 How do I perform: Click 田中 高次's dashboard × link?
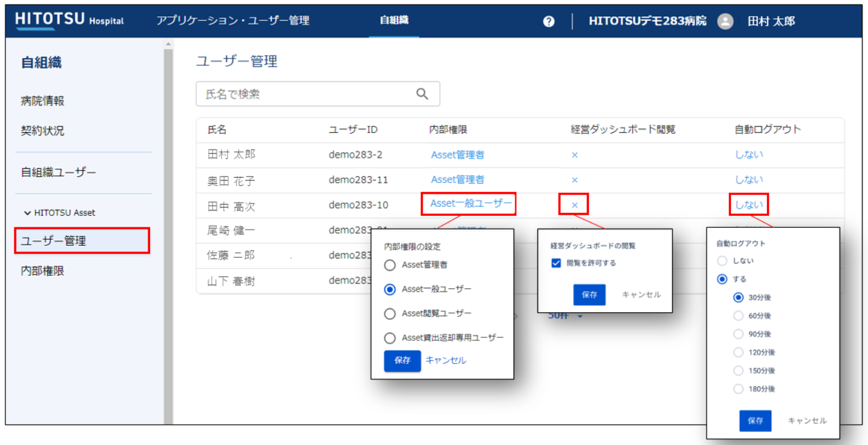coord(574,205)
